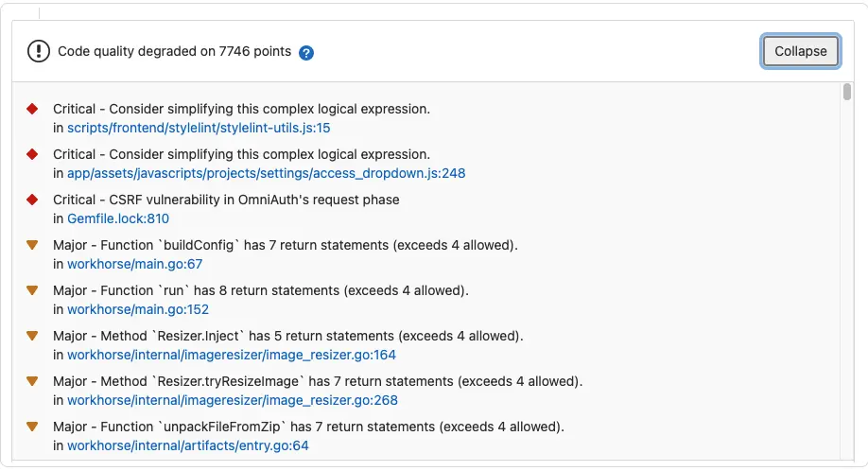Open the Gemfile.lock:810 link
The width and height of the screenshot is (868, 471).
pos(118,218)
